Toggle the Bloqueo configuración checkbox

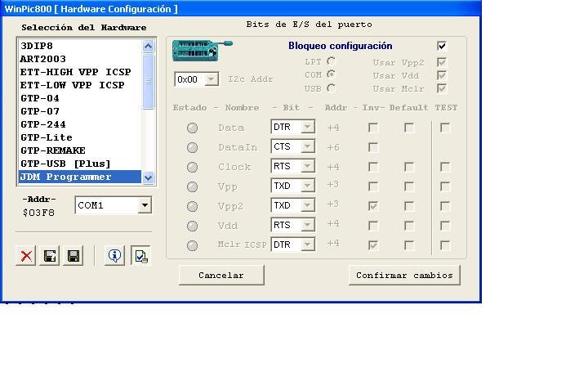coord(442,46)
